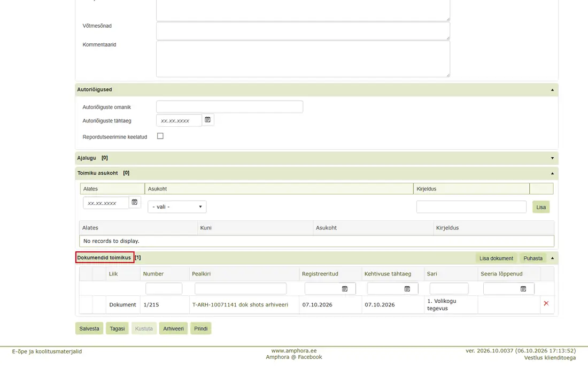This screenshot has width=588, height=368.
Task: Focus the Autoriõiguste tähtaeg date field
Action: click(x=179, y=120)
